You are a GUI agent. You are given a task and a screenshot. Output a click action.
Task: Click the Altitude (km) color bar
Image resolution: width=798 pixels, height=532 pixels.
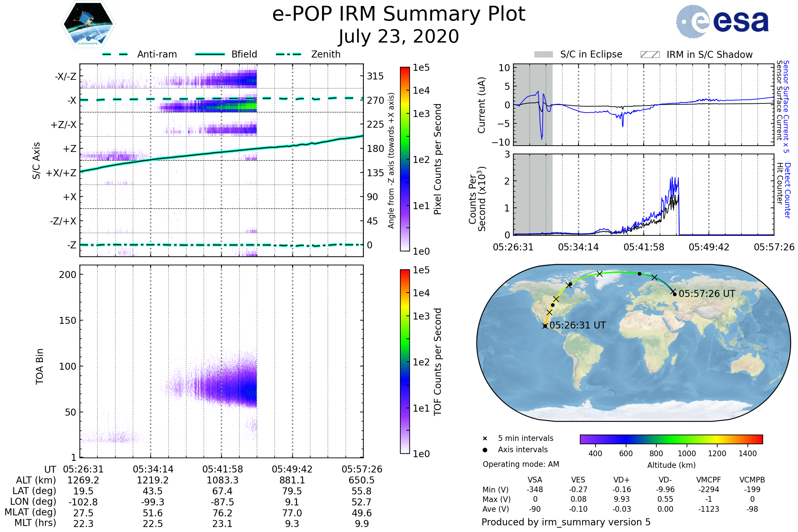(x=671, y=439)
